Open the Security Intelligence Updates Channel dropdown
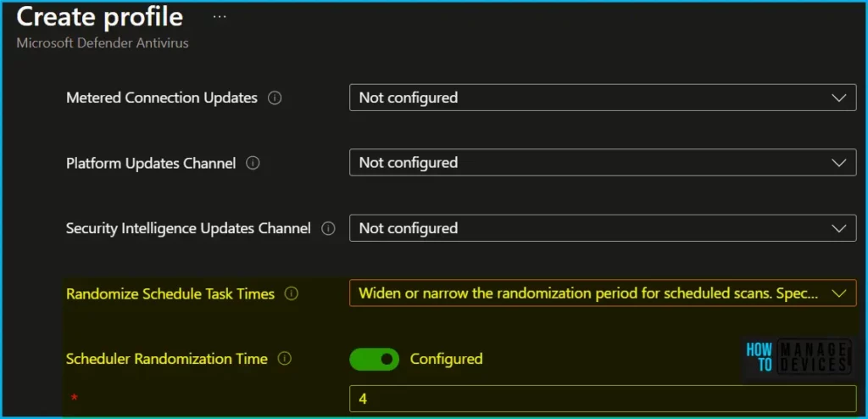 pyautogui.click(x=603, y=228)
